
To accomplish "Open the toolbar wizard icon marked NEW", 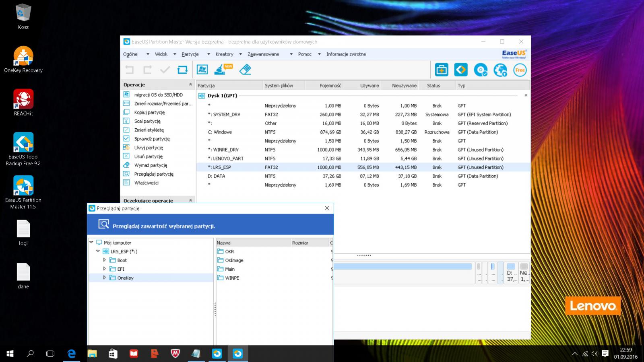I will click(x=223, y=69).
